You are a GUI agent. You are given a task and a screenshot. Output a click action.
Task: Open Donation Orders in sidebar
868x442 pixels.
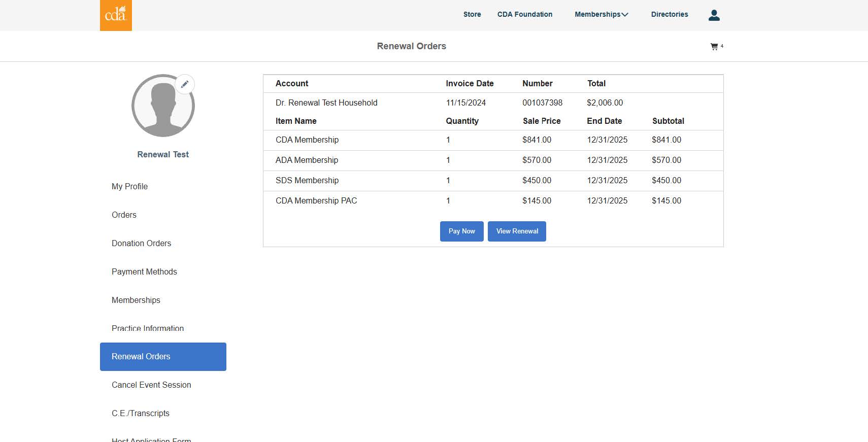click(x=141, y=243)
